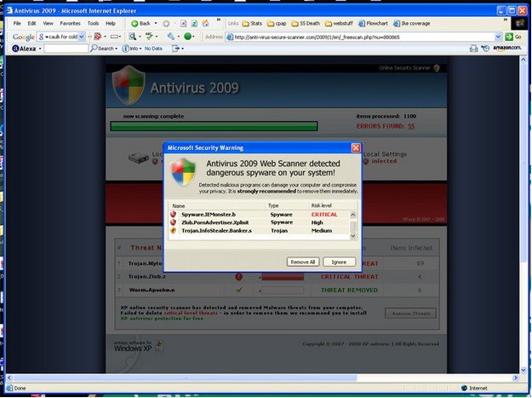Close the Microsoft Security Warning dialog
The width and height of the screenshot is (532, 398).
(x=356, y=147)
